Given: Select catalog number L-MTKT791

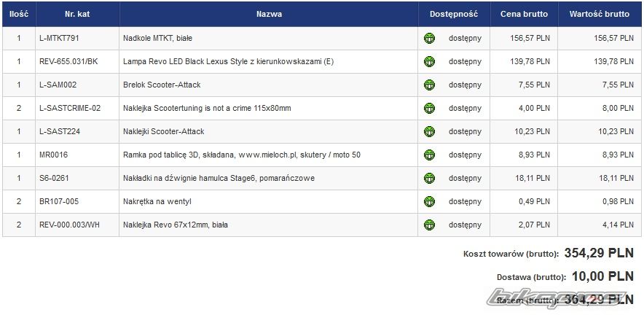Looking at the screenshot, I should 59,38.
